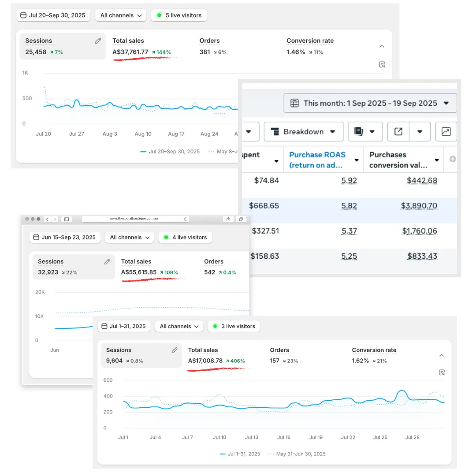Viewport: 476px width, 476px height.
Task: Open the report icon under top Conversion rate
Action: [x=382, y=65]
